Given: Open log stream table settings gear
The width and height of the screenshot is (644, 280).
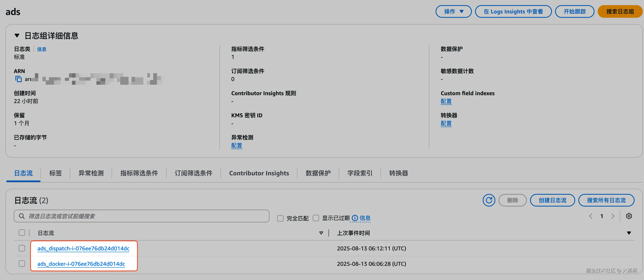Looking at the screenshot, I should [629, 216].
